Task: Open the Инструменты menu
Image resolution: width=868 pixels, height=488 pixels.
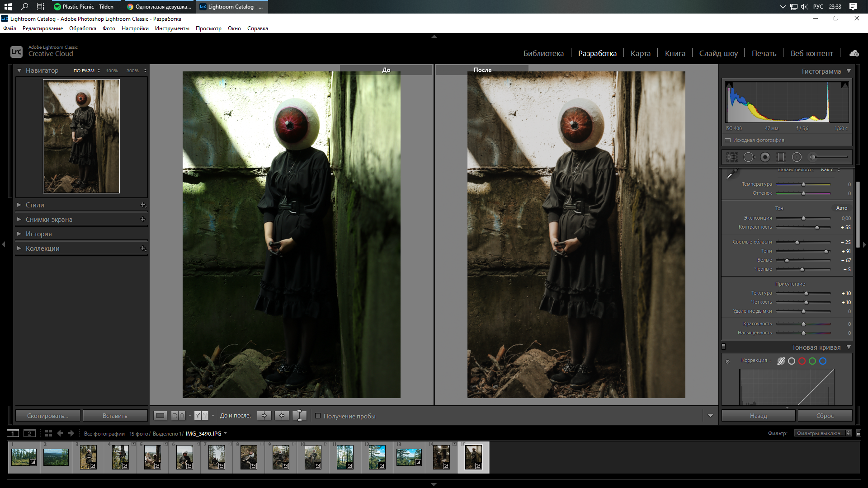Action: 172,28
